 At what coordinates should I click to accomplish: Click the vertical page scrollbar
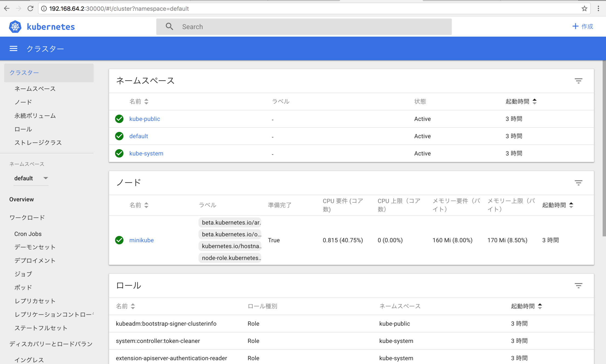[604, 148]
